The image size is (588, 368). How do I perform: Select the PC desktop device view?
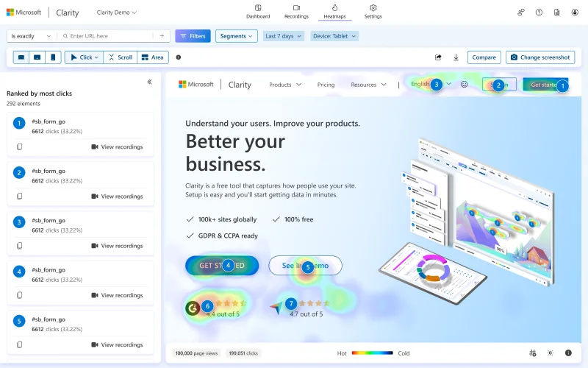point(21,57)
